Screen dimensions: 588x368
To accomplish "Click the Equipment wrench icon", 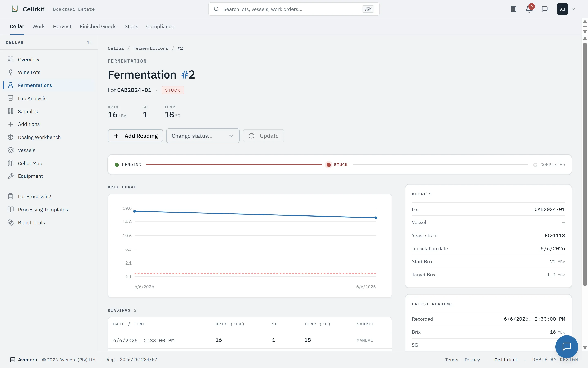I will coord(10,176).
